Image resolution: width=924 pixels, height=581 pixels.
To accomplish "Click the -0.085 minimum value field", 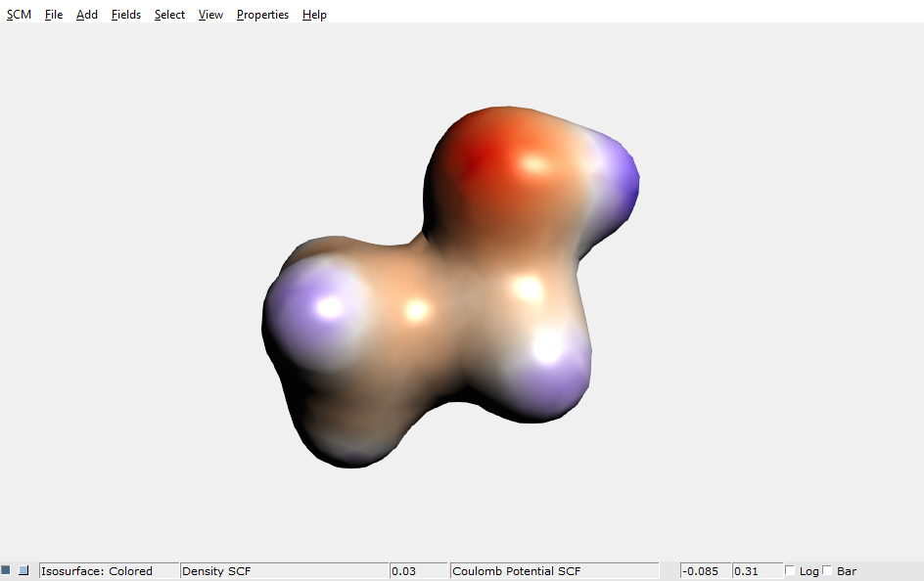I will click(x=704, y=570).
